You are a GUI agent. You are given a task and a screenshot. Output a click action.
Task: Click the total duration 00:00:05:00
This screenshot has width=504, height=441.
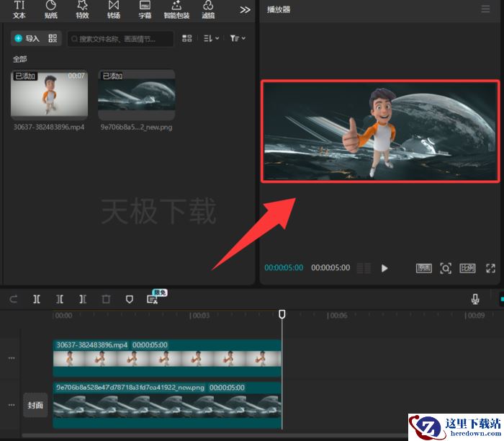coord(330,267)
